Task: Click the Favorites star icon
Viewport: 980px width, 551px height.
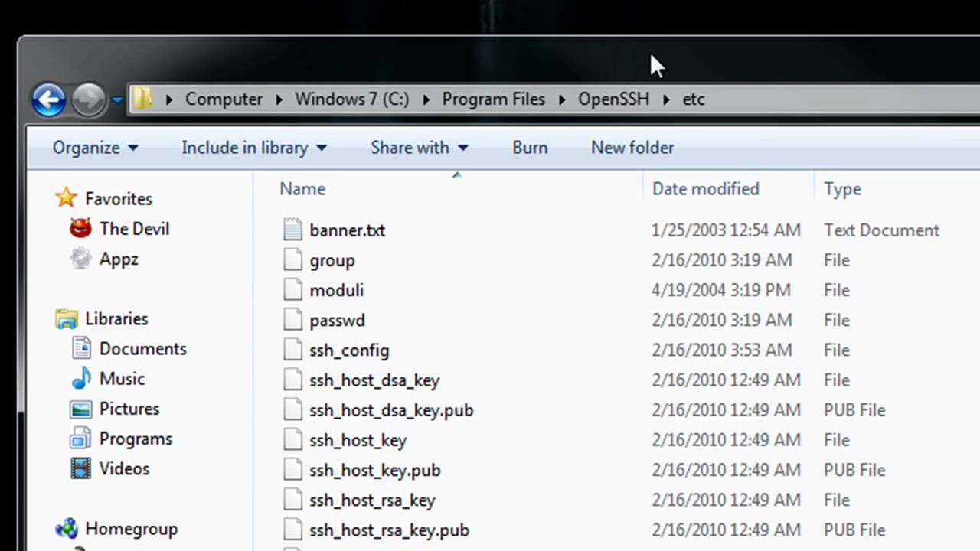Action: (x=67, y=198)
